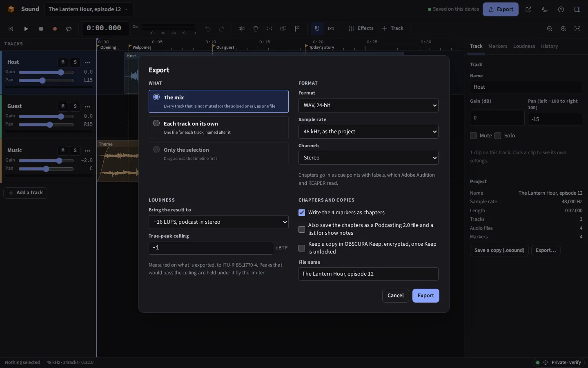This screenshot has width=588, height=368.
Task: Switch to the Markers tab
Action: click(498, 46)
